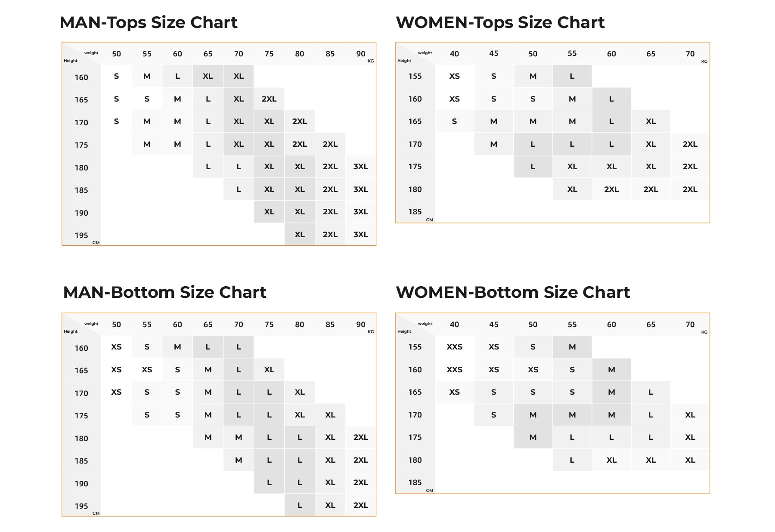This screenshot has height=532, width=775.
Task: Click the 185 height label in WOMEN-Tops chart
Action: pyautogui.click(x=415, y=212)
